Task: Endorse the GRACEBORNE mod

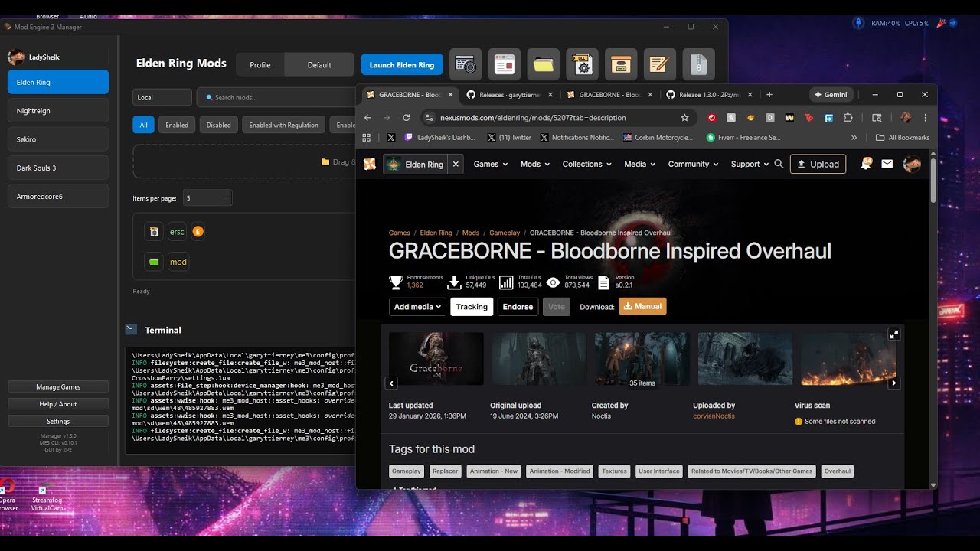Action: (518, 307)
